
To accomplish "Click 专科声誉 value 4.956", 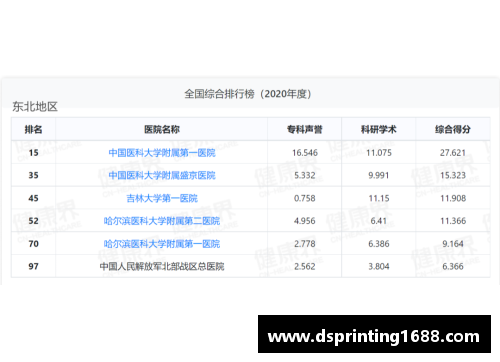I will tap(305, 221).
